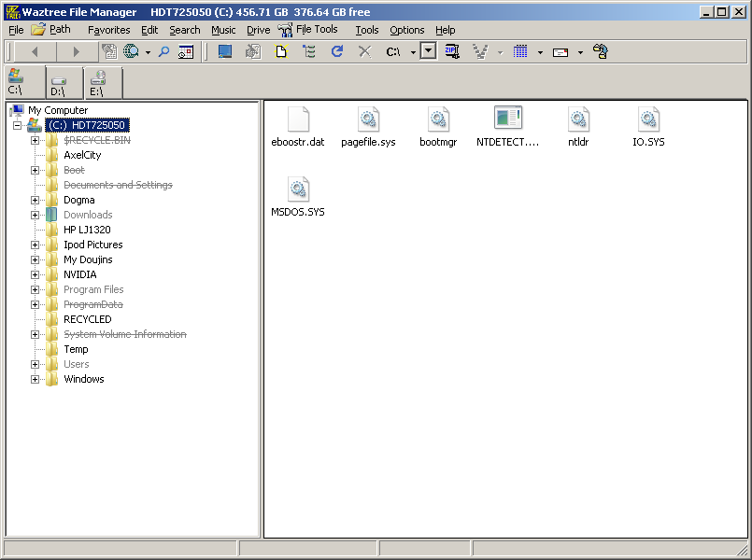Image resolution: width=752 pixels, height=560 pixels.
Task: Click the My Computer icon in tree
Action: [17, 110]
